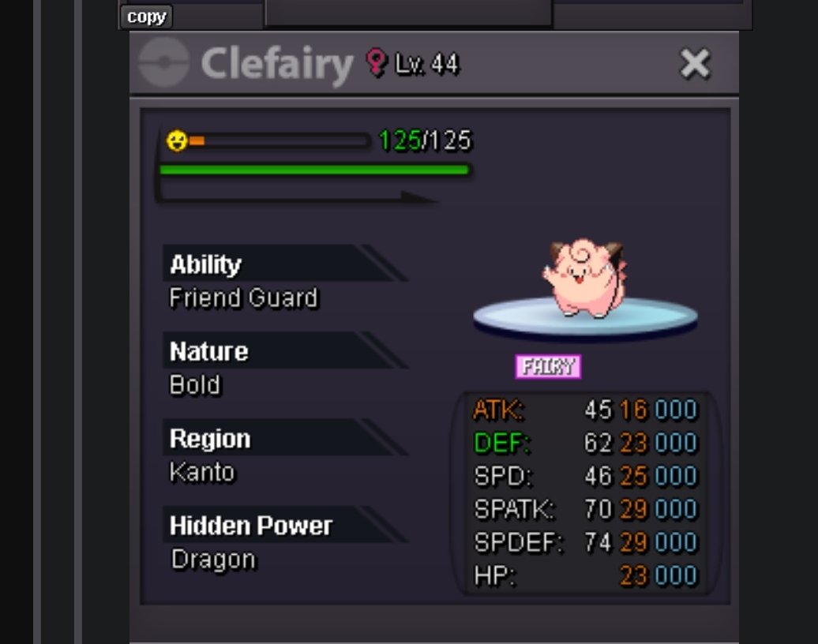818x644 pixels.
Task: Close the Clefairy summary window
Action: click(x=695, y=64)
